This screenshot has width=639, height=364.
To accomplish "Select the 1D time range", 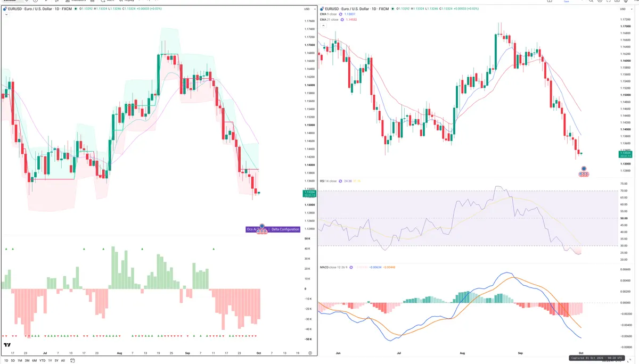I will (x=6, y=361).
